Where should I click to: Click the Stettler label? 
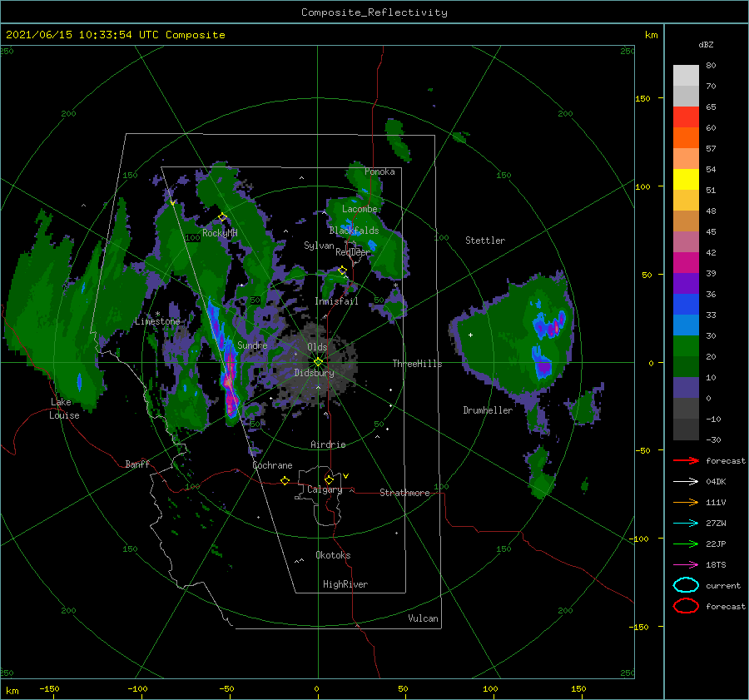[485, 241]
